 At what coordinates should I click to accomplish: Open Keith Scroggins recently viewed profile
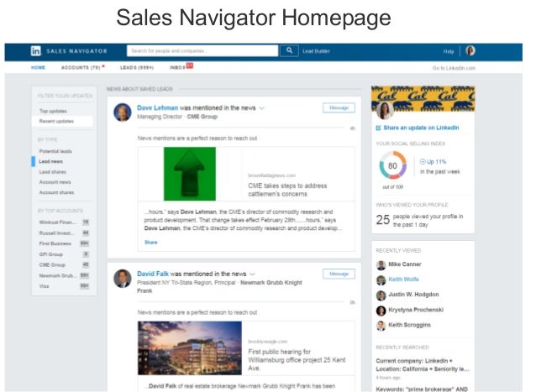409,325
